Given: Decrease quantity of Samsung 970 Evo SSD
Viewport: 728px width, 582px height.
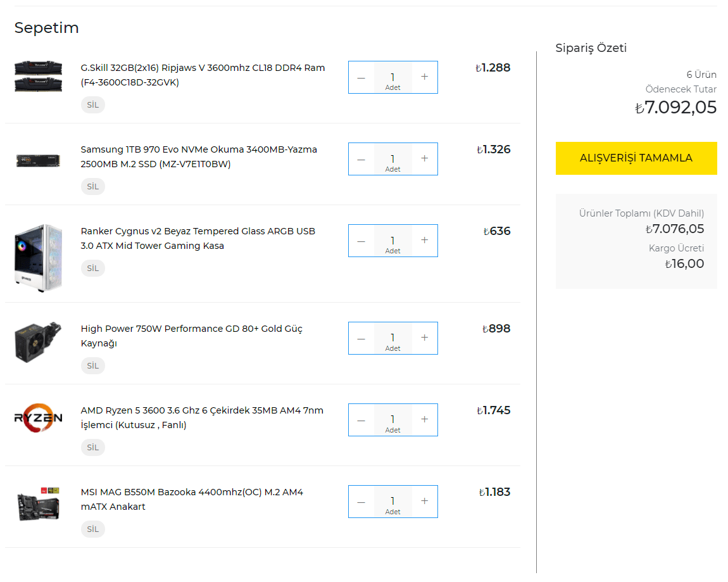Looking at the screenshot, I should pyautogui.click(x=361, y=159).
